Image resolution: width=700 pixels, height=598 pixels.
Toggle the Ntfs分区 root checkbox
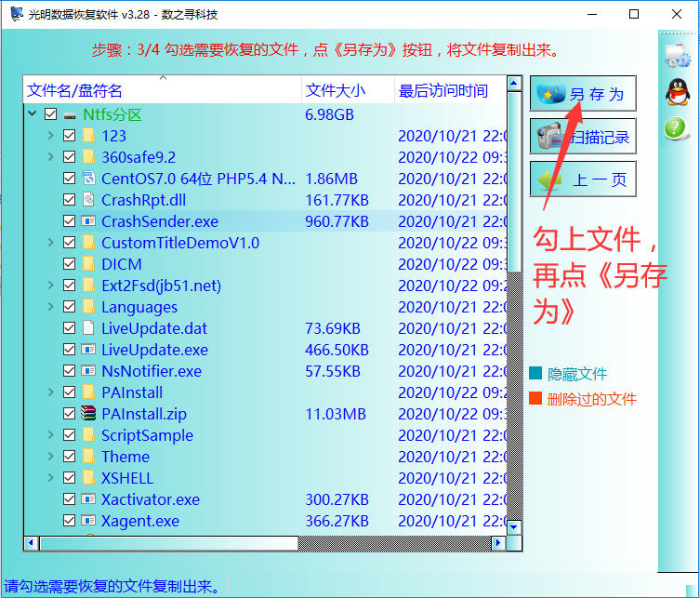pos(50,114)
